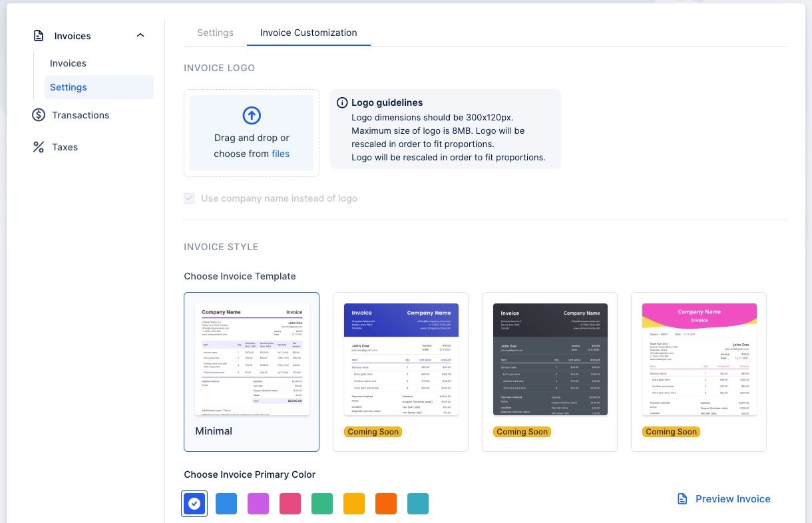Switch to the Settings tab
This screenshot has width=812, height=523.
(215, 32)
